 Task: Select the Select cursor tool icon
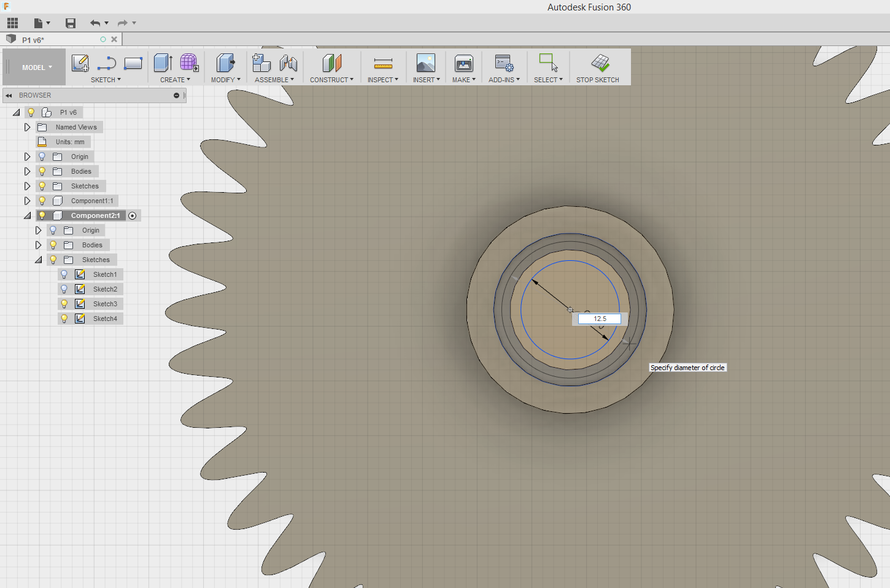(x=548, y=63)
